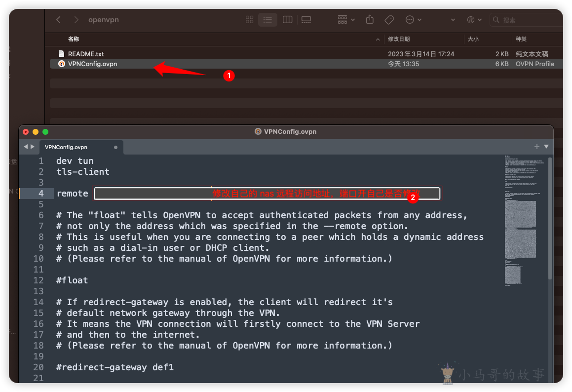Click the Finder search field
This screenshot has width=572, height=392.
[527, 20]
